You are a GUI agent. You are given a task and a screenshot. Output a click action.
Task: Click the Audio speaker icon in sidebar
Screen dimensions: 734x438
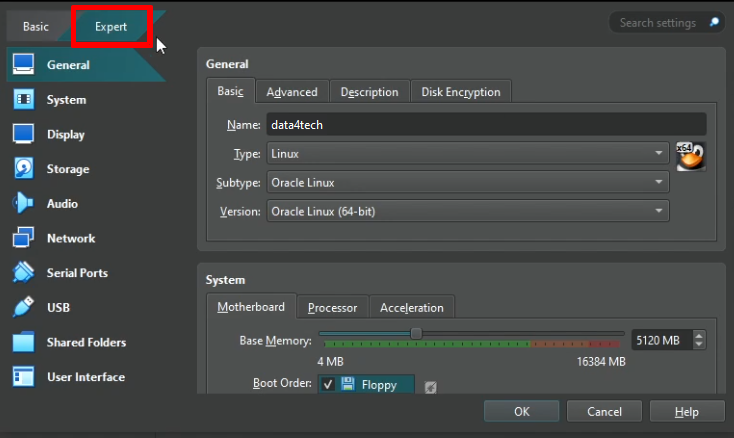23,203
